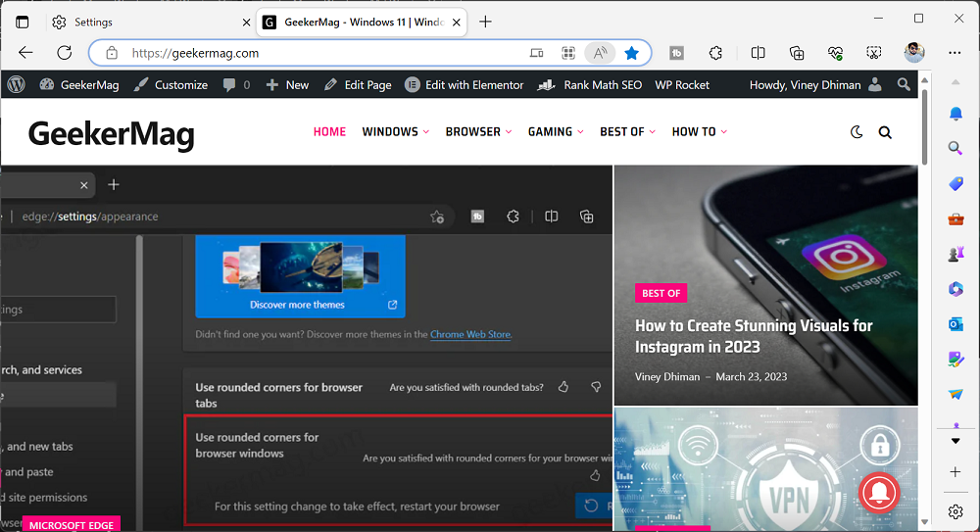Switch to the Settings tab
Image resolution: width=980 pixels, height=532 pixels.
151,23
